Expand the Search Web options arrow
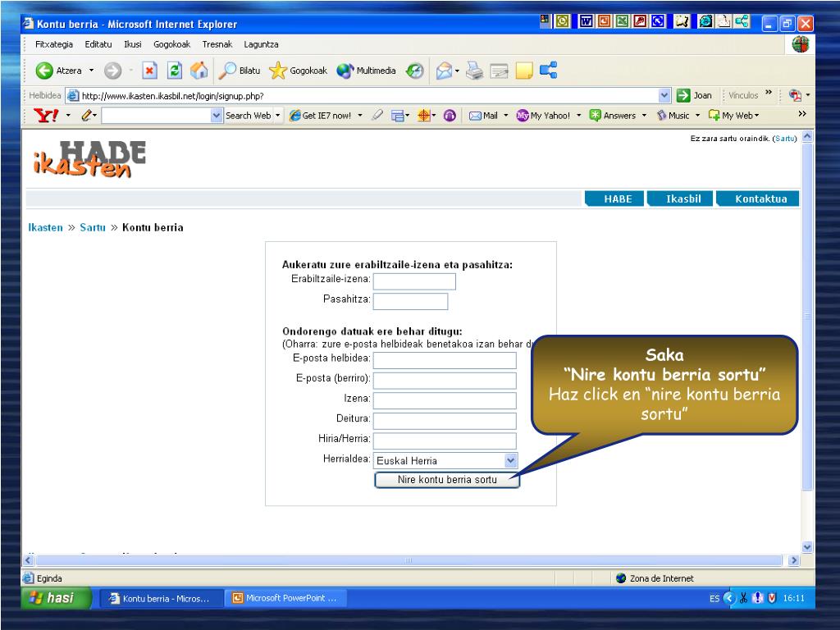The width and height of the screenshot is (840, 630). (277, 115)
